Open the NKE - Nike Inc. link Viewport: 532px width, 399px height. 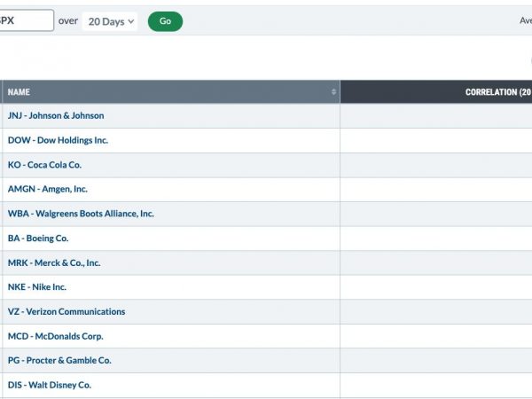[x=37, y=287]
